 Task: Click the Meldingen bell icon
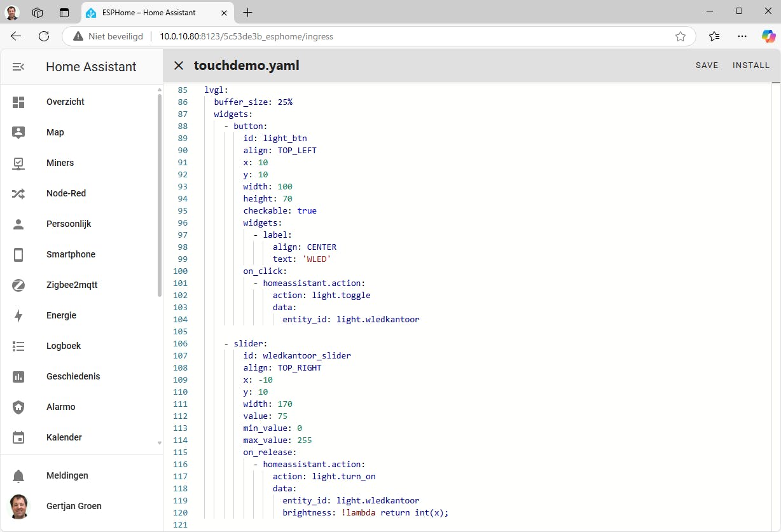[x=18, y=475]
